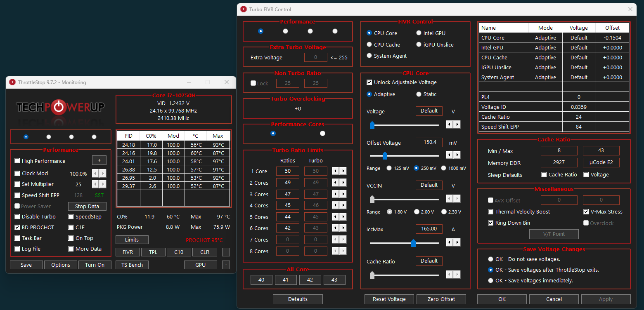Click the Offset Voltage slider thumb

[x=385, y=156]
